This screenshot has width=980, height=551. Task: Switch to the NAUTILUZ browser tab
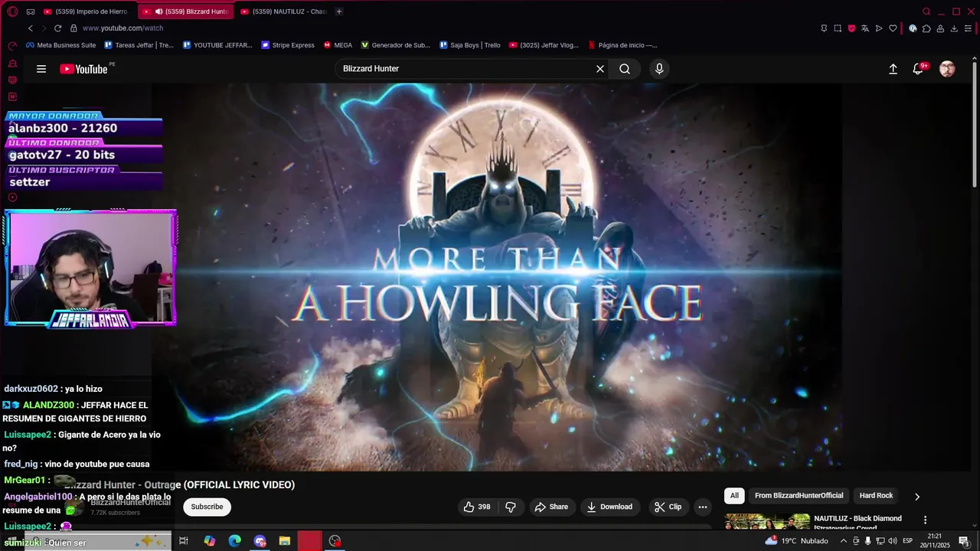[283, 11]
